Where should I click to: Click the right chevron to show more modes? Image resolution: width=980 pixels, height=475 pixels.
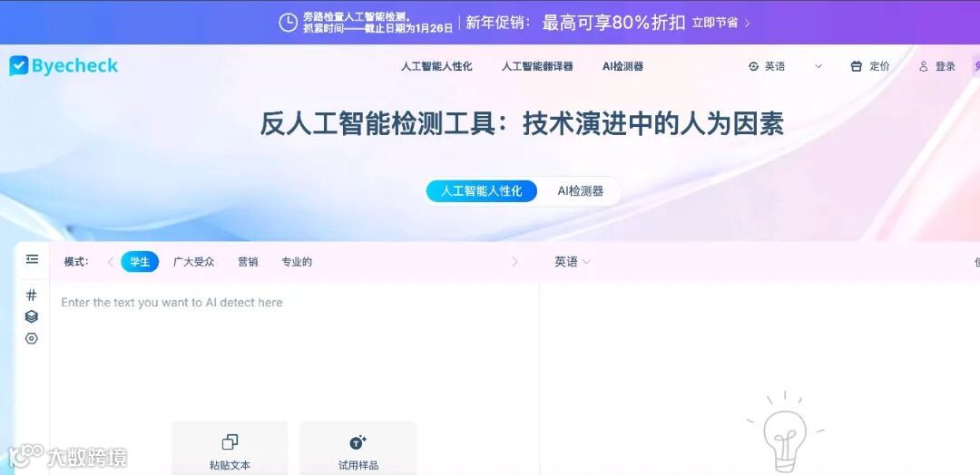[x=515, y=262]
